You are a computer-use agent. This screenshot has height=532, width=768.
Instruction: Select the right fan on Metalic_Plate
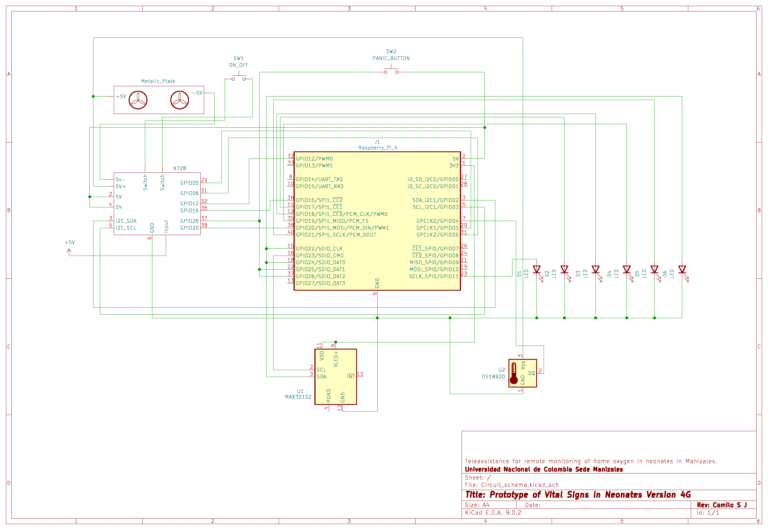pyautogui.click(x=179, y=100)
